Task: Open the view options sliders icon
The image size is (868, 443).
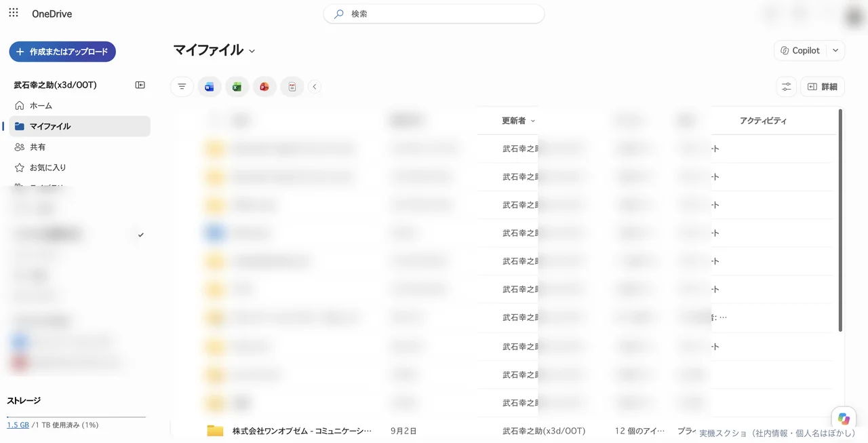Action: (x=786, y=87)
